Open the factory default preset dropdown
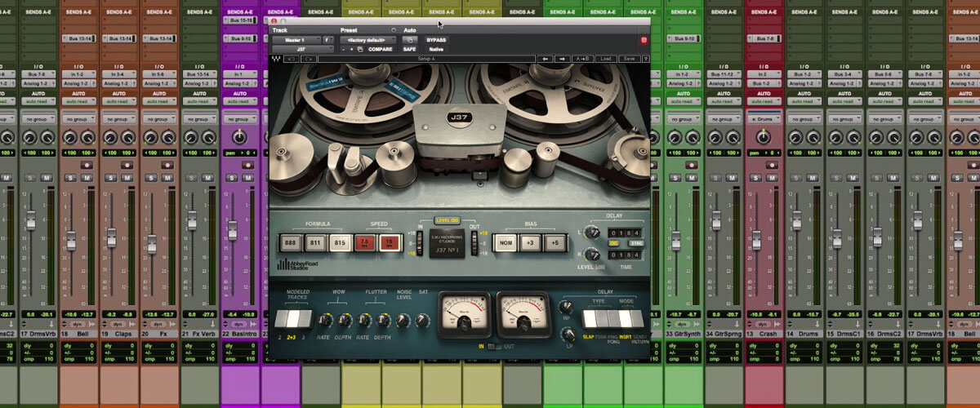Image resolution: width=980 pixels, height=408 pixels. (x=368, y=40)
